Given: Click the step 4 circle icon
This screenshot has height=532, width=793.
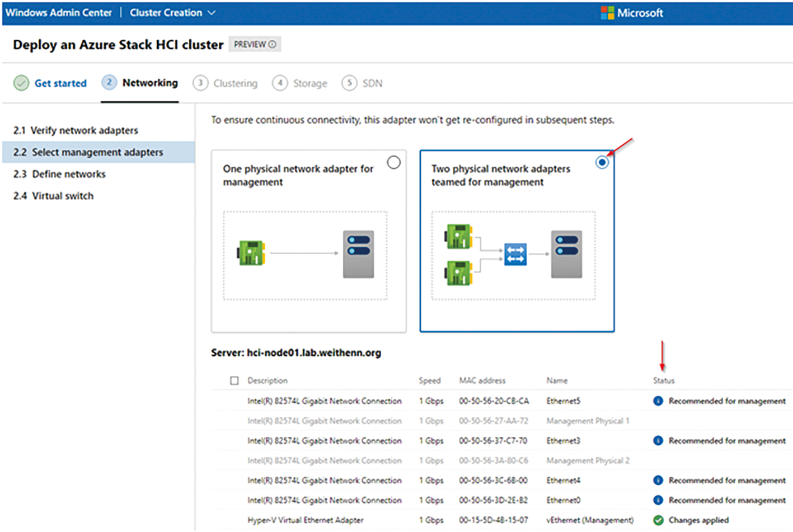Looking at the screenshot, I should (x=280, y=83).
